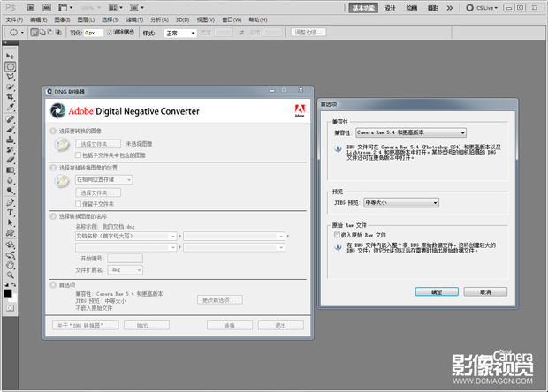Select the 3D Camera Orbit tool
This screenshot has height=392, width=548.
(x=10, y=255)
